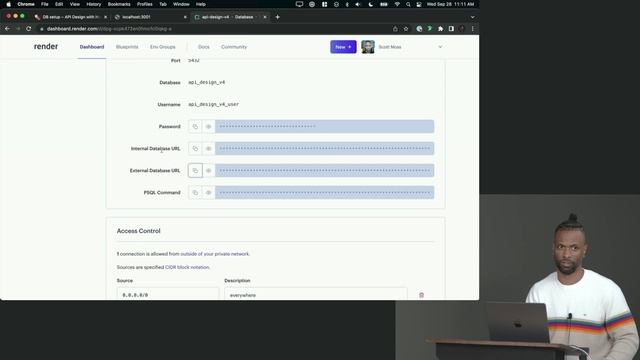Select the masked External Database URL field

click(x=324, y=171)
